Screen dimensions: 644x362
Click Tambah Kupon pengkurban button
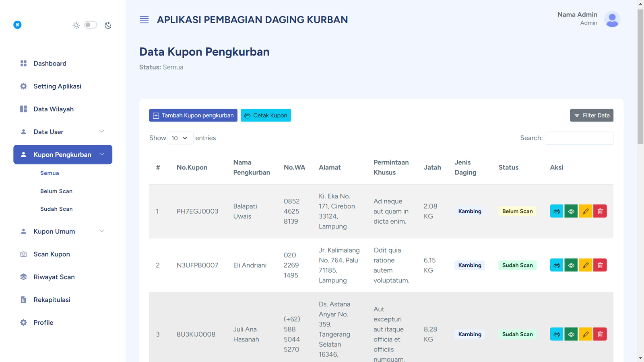pos(193,115)
